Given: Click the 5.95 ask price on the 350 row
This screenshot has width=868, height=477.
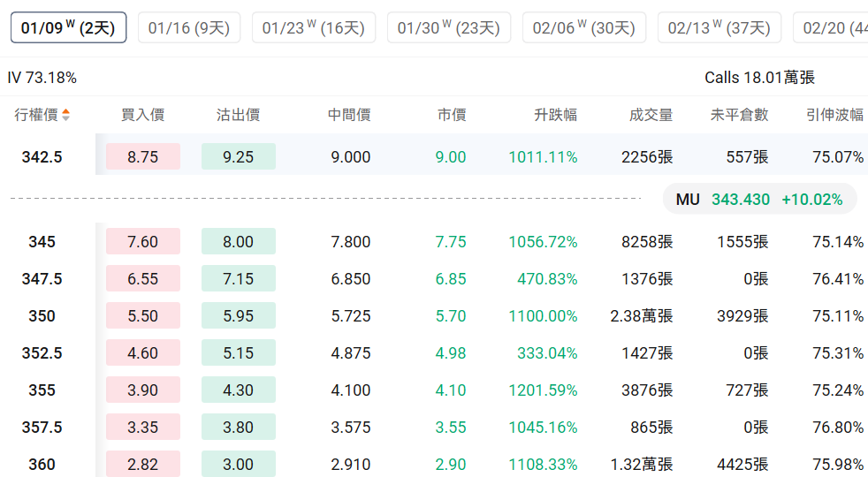Looking at the screenshot, I should pyautogui.click(x=239, y=316).
